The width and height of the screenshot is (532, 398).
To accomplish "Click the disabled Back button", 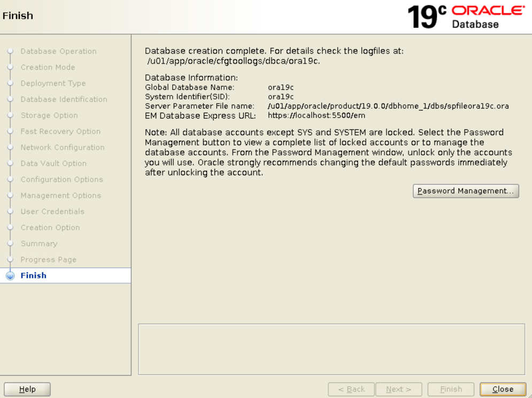I will pyautogui.click(x=351, y=389).
